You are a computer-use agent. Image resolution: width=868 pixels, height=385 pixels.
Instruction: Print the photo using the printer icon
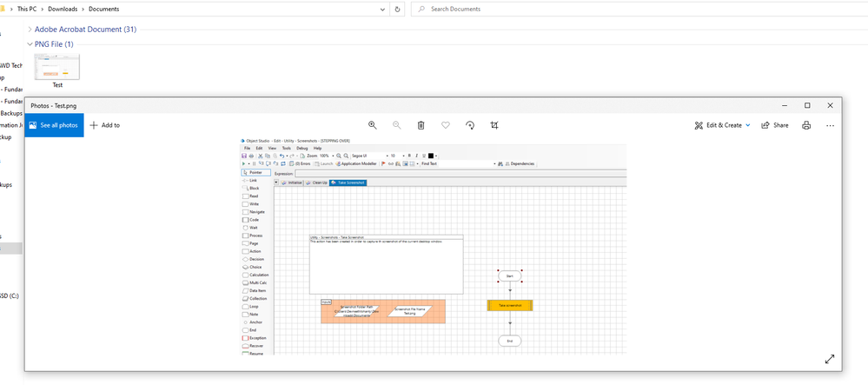tap(806, 125)
